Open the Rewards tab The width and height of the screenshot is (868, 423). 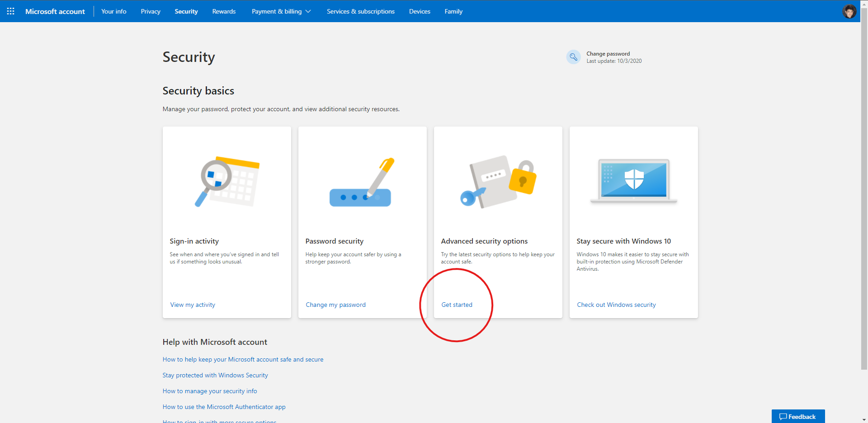click(224, 11)
